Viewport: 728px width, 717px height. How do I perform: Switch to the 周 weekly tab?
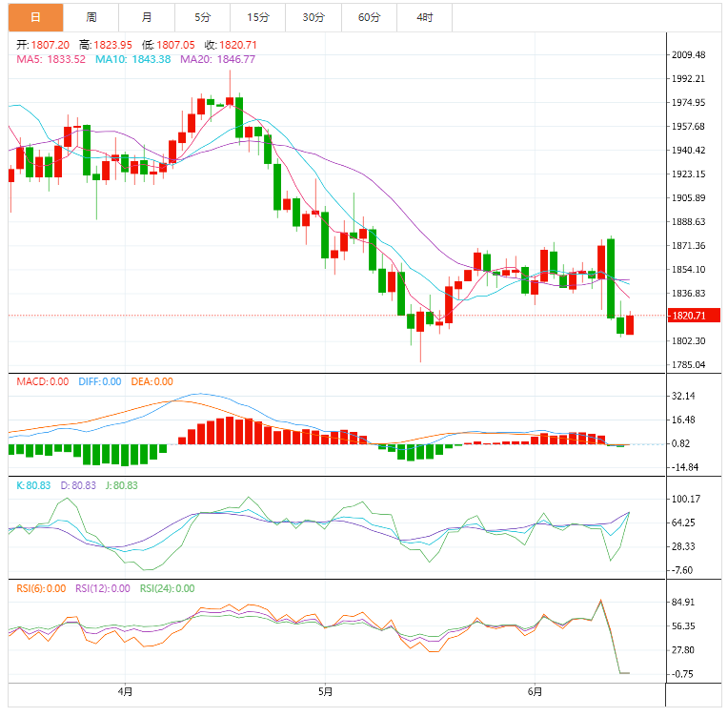pos(91,18)
